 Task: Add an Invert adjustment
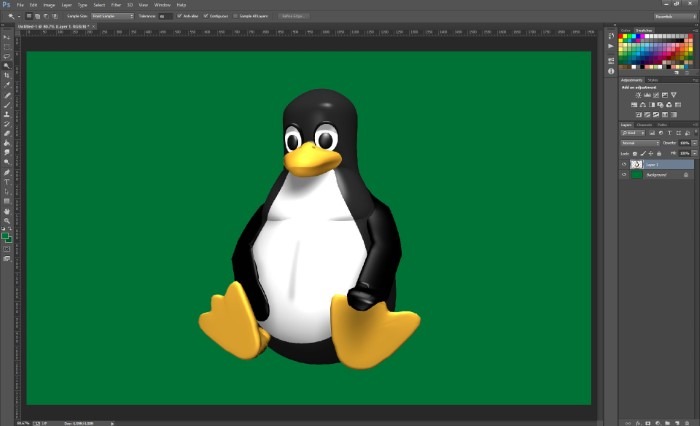click(638, 115)
